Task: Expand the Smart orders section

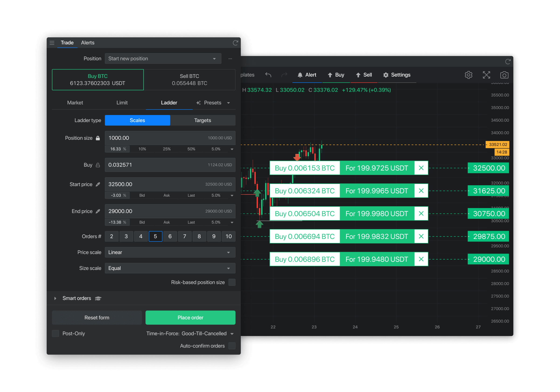Action: coord(55,299)
